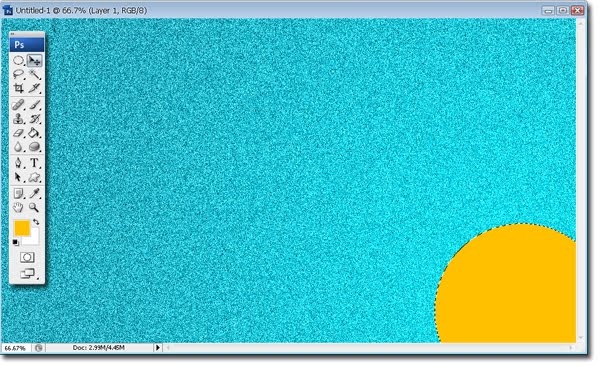Select the Brush tool
Viewport: 600px width, 365px height.
(x=34, y=104)
